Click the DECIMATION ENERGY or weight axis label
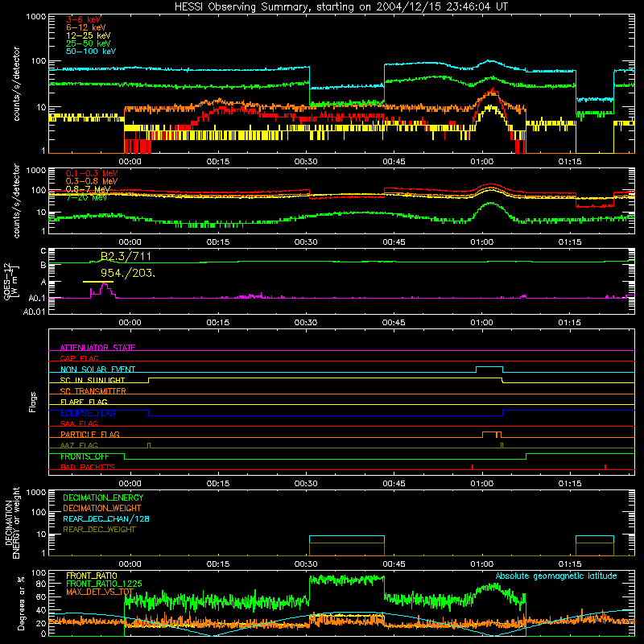Screen dimensions: 644x644 [x=12, y=522]
